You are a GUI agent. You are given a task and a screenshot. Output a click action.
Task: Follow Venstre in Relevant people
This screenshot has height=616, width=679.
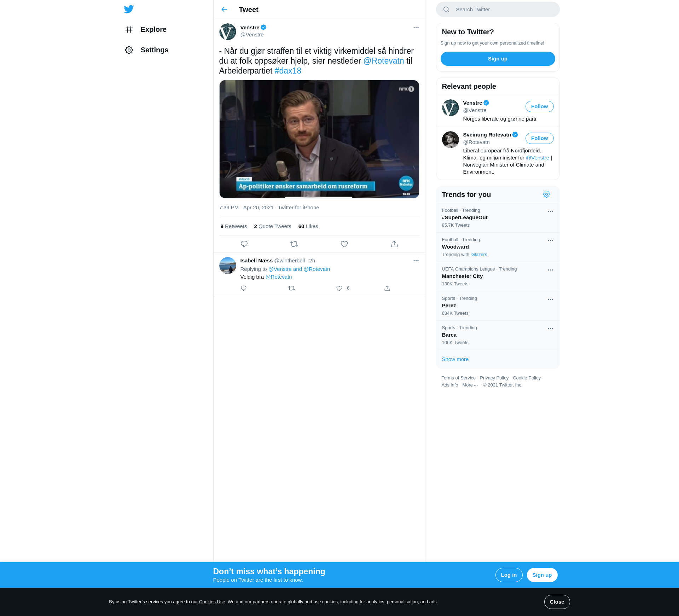tap(539, 106)
